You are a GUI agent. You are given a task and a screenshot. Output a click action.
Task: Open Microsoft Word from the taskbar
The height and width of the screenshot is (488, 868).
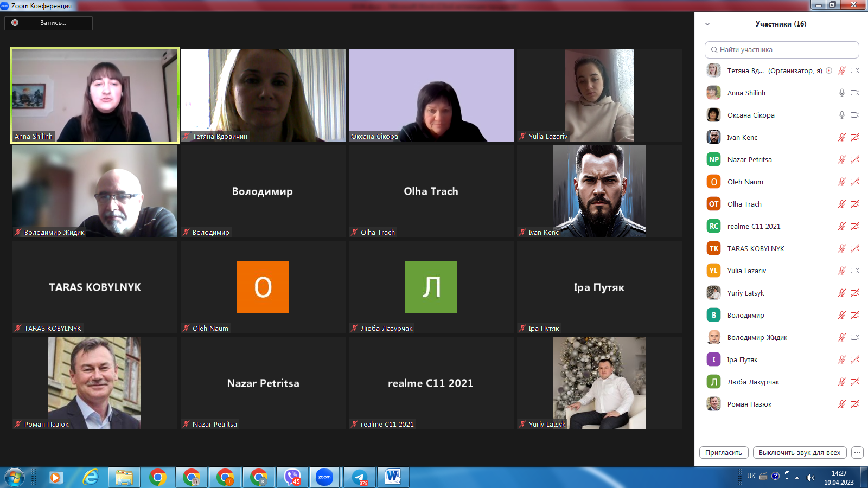393,477
